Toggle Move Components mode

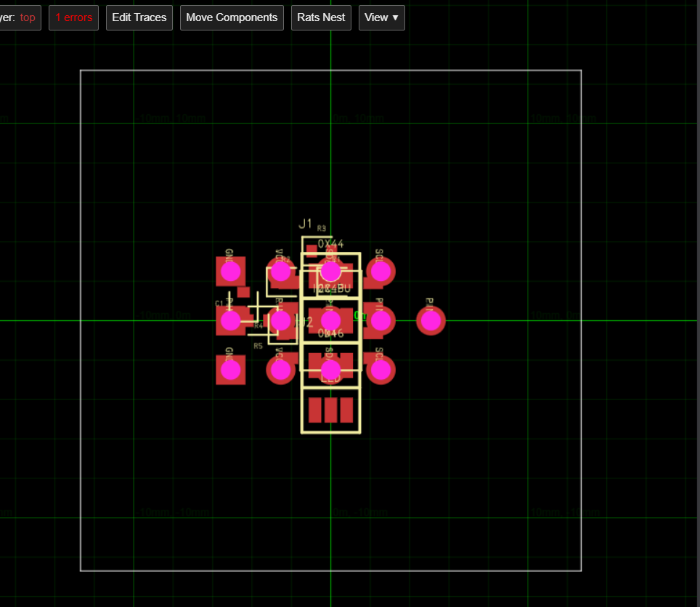pyautogui.click(x=232, y=18)
